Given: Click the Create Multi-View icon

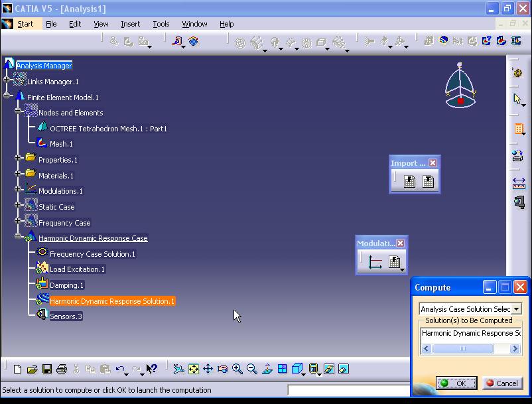Looking at the screenshot, I should (283, 369).
